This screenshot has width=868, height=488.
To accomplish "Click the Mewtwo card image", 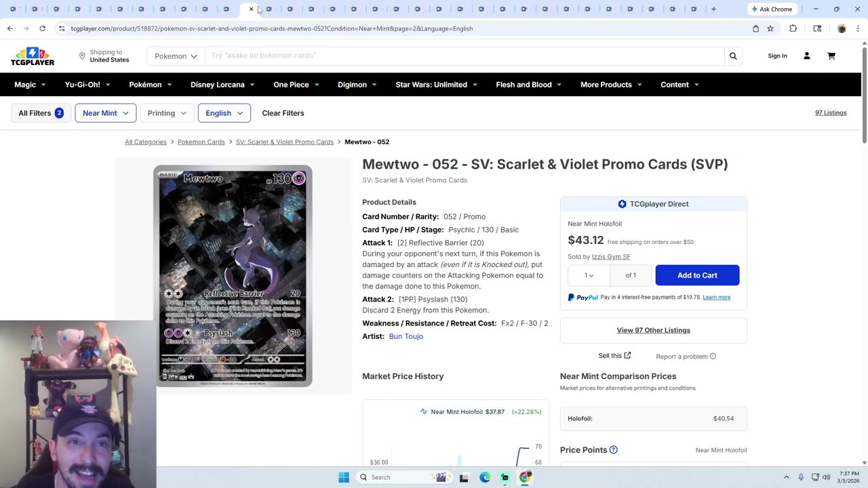I will tap(233, 276).
